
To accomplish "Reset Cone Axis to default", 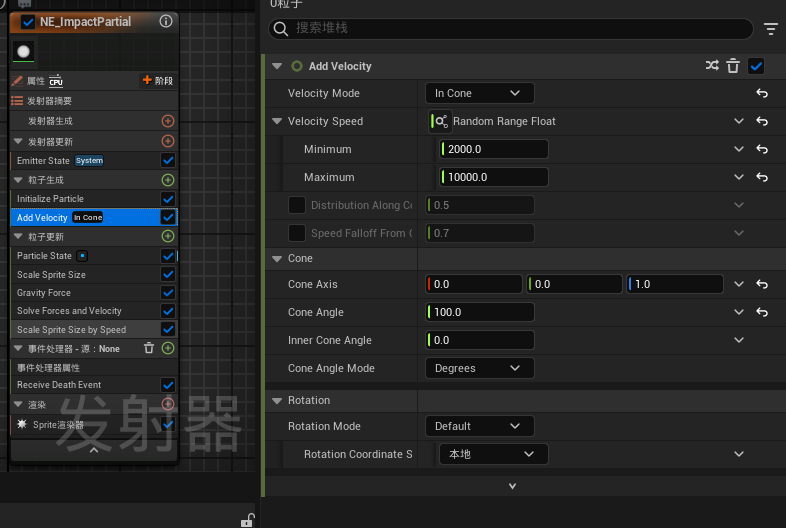I will 762,284.
